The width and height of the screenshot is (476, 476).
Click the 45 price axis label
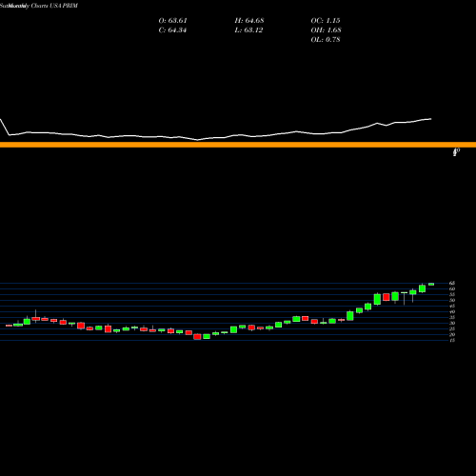coord(452,306)
